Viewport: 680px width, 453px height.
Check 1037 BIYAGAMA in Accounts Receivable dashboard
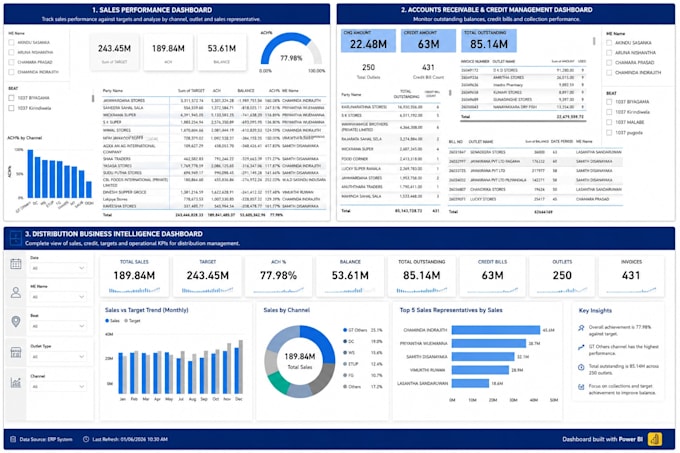pyautogui.click(x=609, y=102)
